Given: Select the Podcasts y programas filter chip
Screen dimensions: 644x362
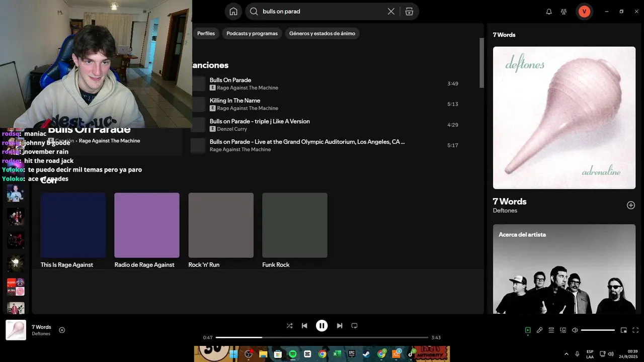Looking at the screenshot, I should (252, 34).
